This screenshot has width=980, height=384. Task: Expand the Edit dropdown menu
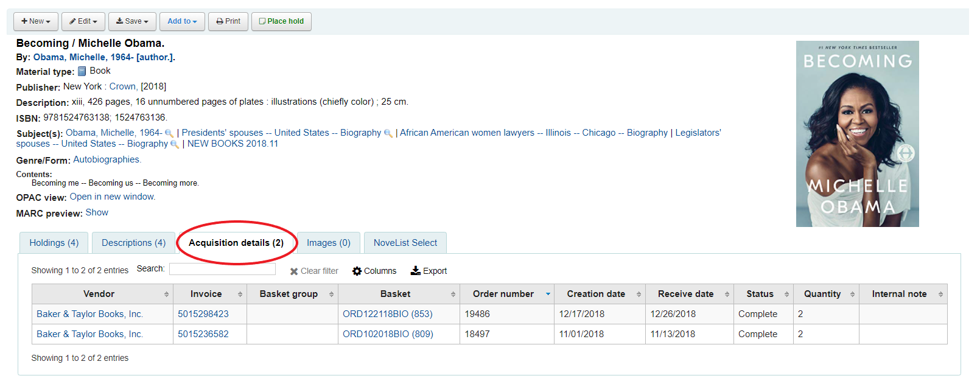pos(83,21)
